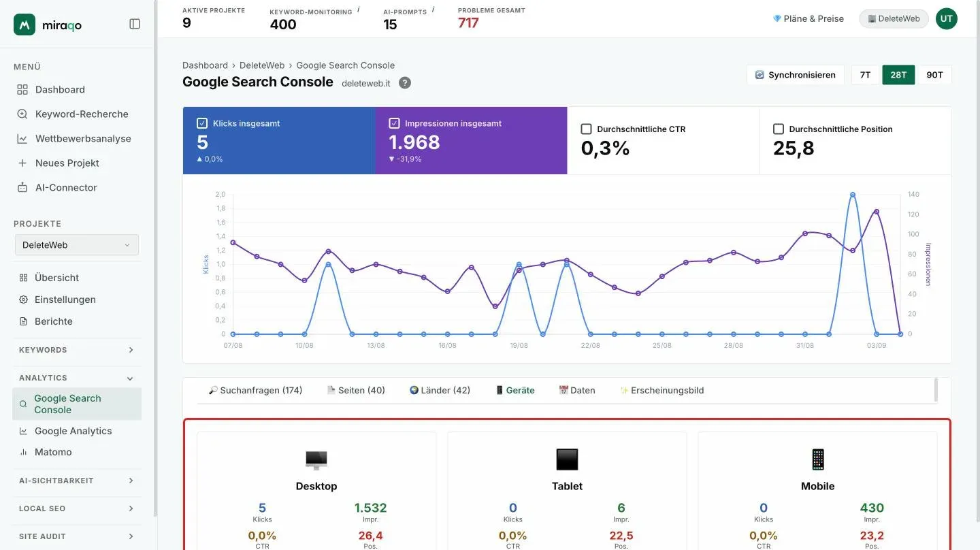Expand the Site Audit section
This screenshot has width=980, height=550.
[77, 536]
